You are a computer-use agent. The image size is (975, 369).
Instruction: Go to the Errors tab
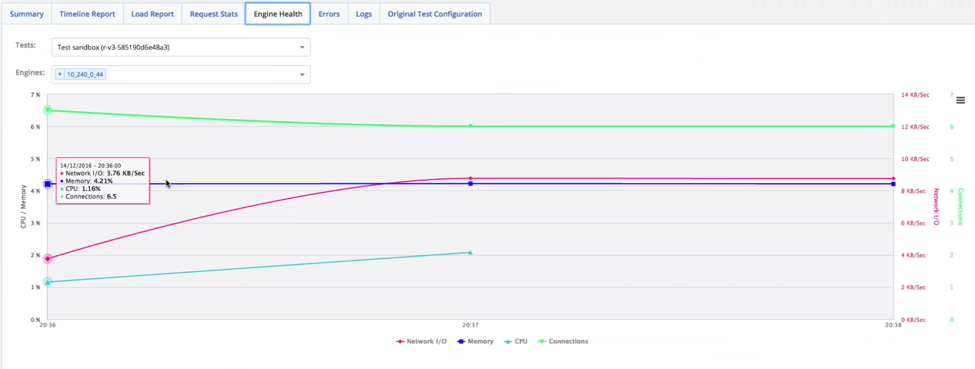(x=329, y=14)
